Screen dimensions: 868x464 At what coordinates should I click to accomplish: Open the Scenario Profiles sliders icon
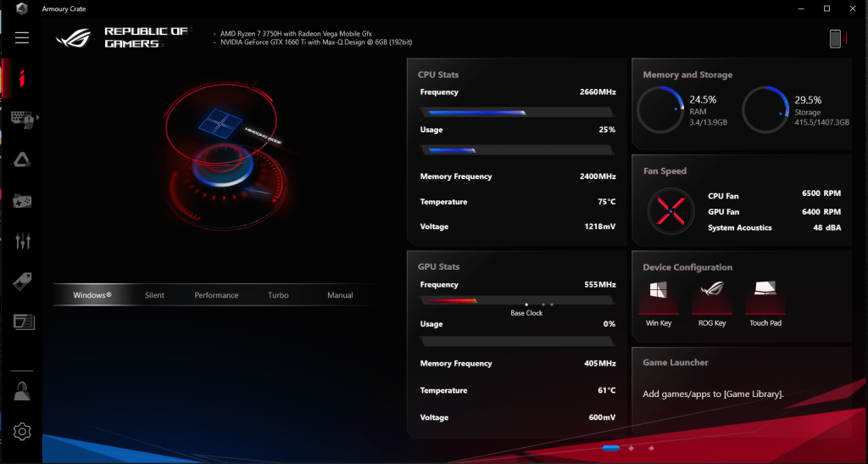[x=23, y=241]
